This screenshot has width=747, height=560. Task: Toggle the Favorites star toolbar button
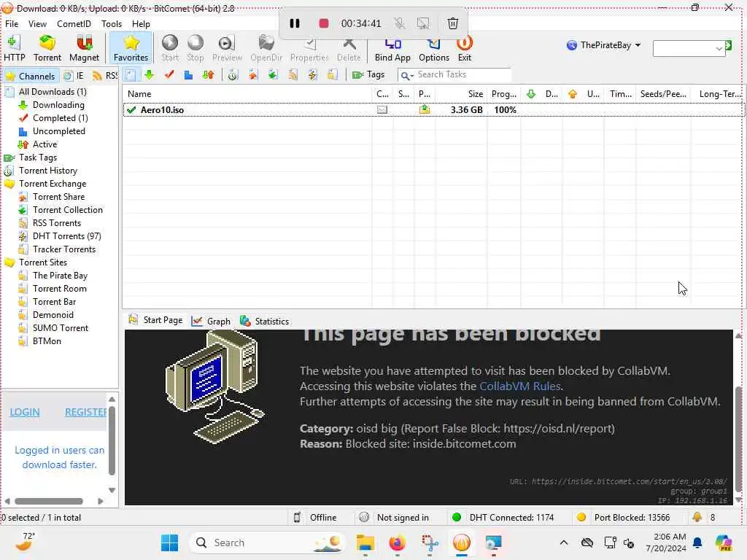click(131, 49)
